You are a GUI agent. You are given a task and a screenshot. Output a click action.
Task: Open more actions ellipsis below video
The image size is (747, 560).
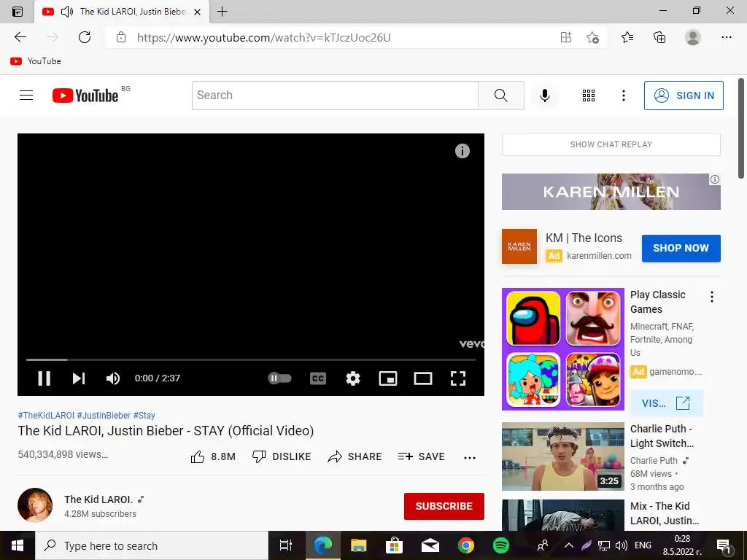[470, 458]
